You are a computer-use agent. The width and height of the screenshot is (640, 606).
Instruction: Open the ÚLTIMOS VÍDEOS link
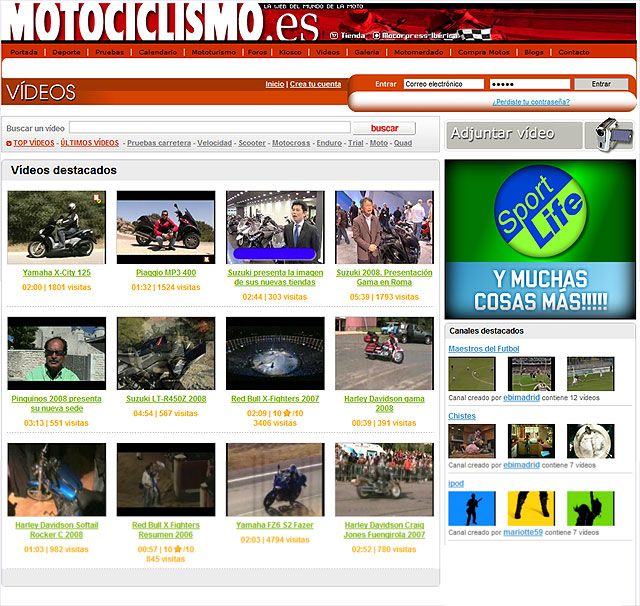(89, 143)
